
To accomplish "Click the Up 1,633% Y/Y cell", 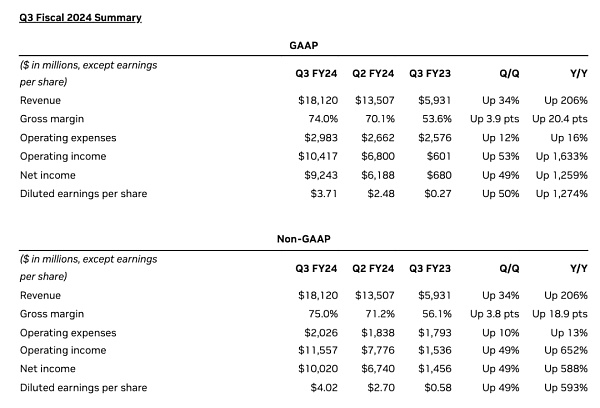I will tap(562, 156).
